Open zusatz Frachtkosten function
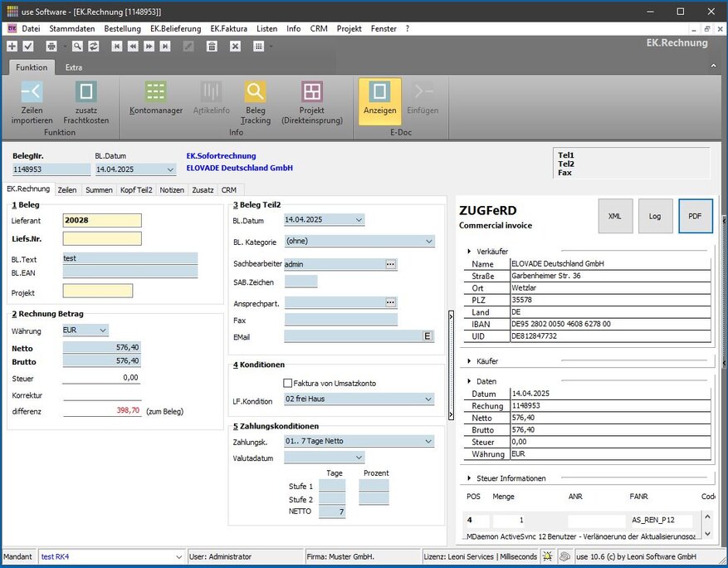 click(x=86, y=91)
